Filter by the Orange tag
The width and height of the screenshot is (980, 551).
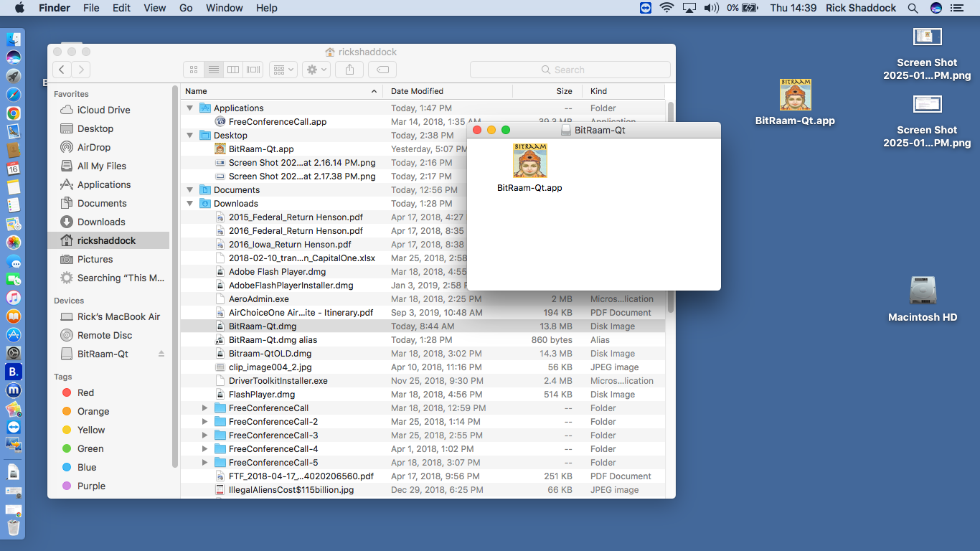coord(93,411)
